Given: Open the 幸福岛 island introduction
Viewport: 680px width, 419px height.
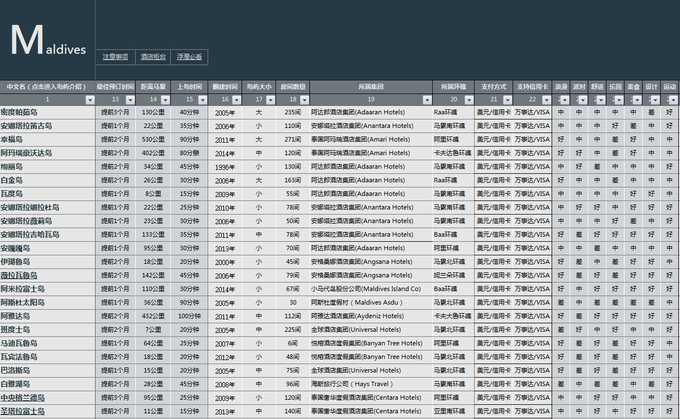Looking at the screenshot, I should pos(12,139).
